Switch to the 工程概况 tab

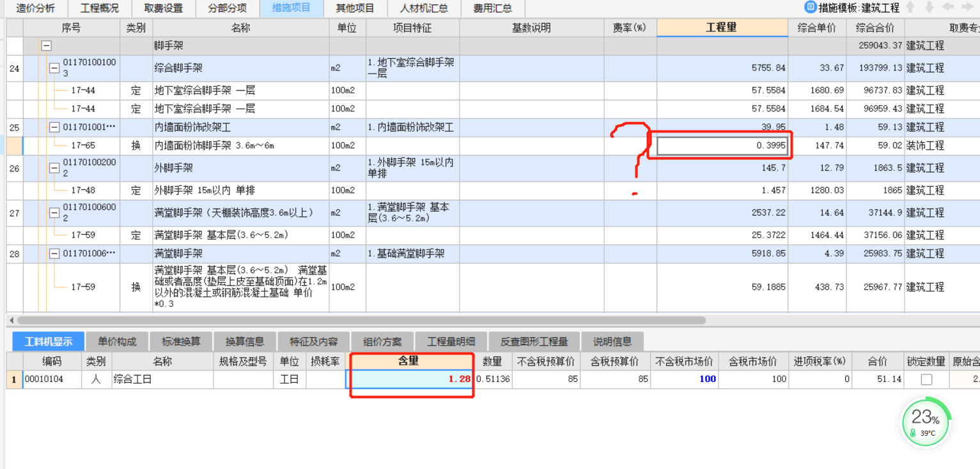pos(99,8)
